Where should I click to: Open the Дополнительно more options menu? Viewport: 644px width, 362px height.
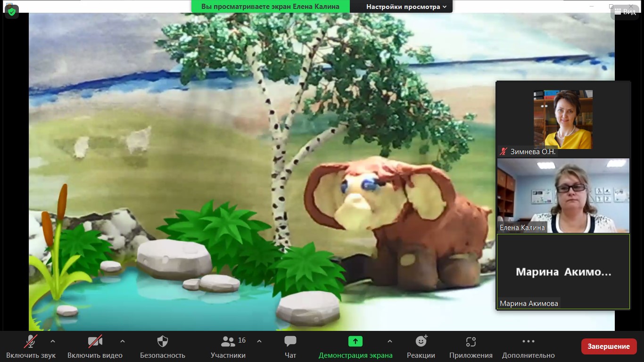(x=528, y=347)
